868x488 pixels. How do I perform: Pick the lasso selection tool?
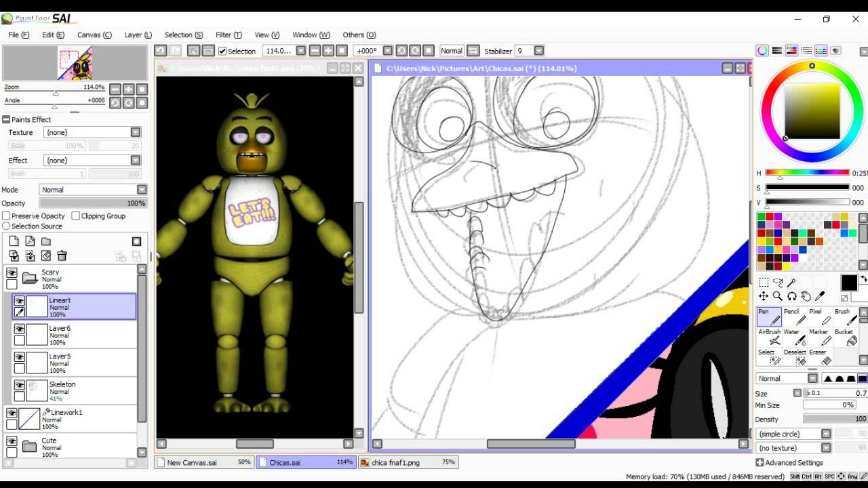778,283
